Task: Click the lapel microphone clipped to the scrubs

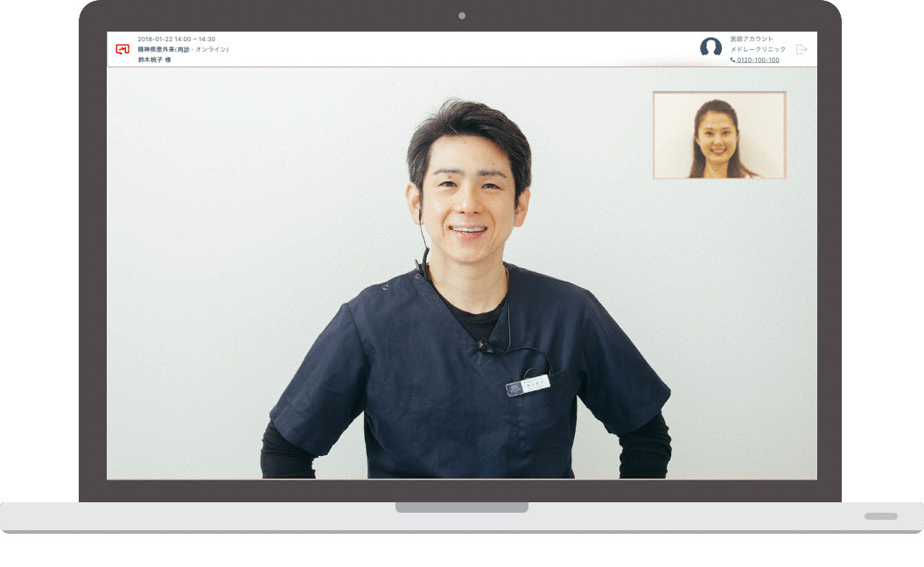Action: 485,346
